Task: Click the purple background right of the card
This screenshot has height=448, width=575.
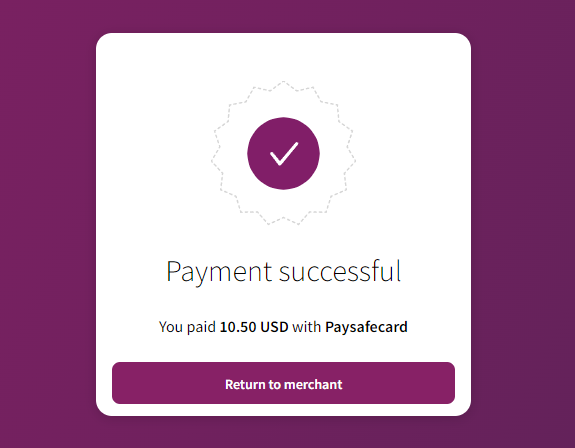Action: (523, 224)
